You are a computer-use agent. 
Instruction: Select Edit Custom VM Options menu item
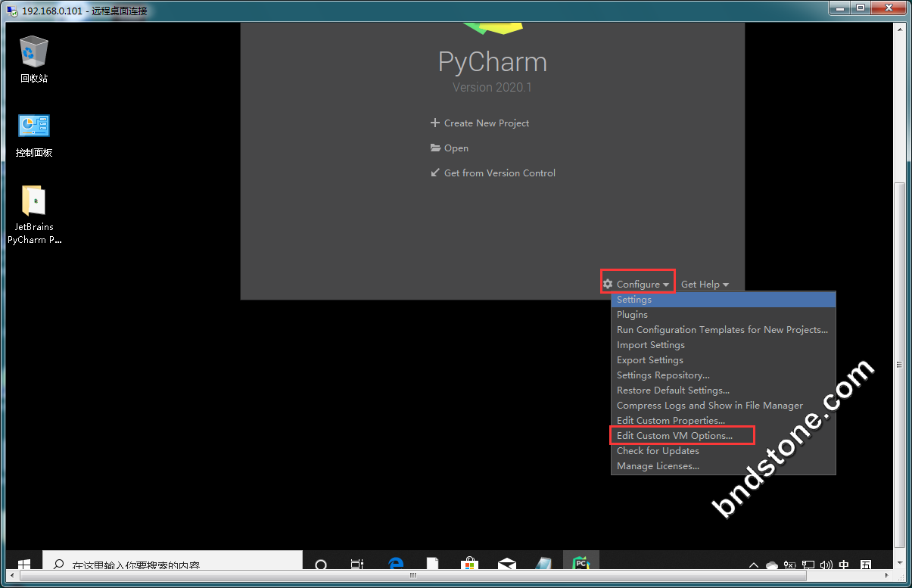click(674, 436)
